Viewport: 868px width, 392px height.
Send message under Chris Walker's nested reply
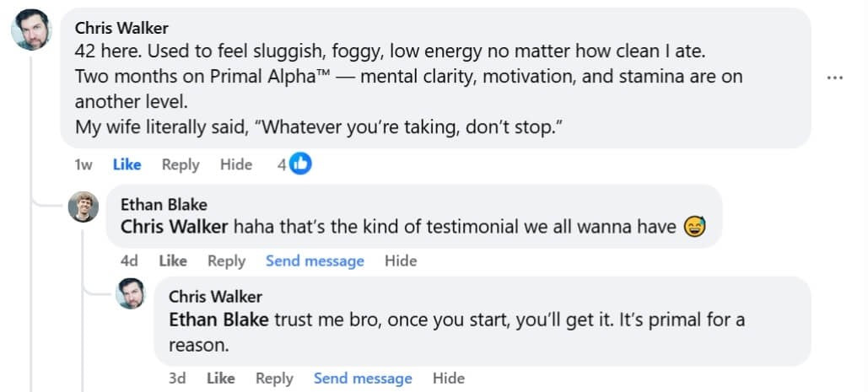[x=363, y=379]
